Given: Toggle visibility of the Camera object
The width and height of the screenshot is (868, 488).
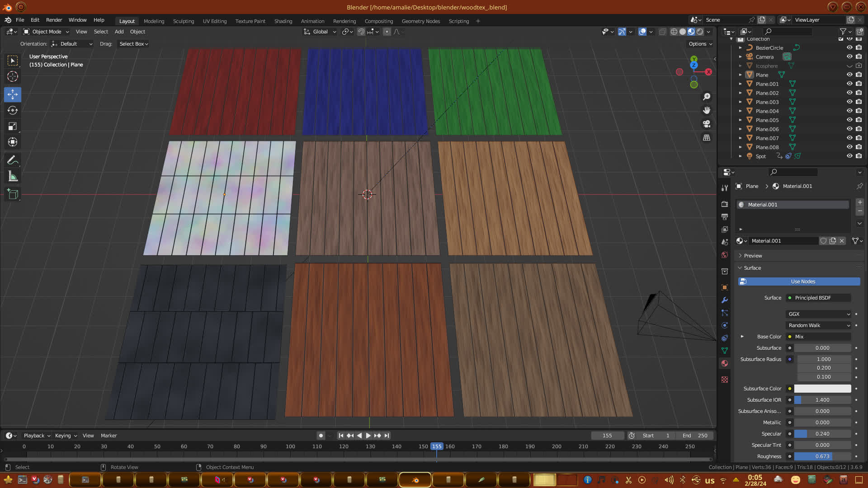Looking at the screenshot, I should point(849,57).
